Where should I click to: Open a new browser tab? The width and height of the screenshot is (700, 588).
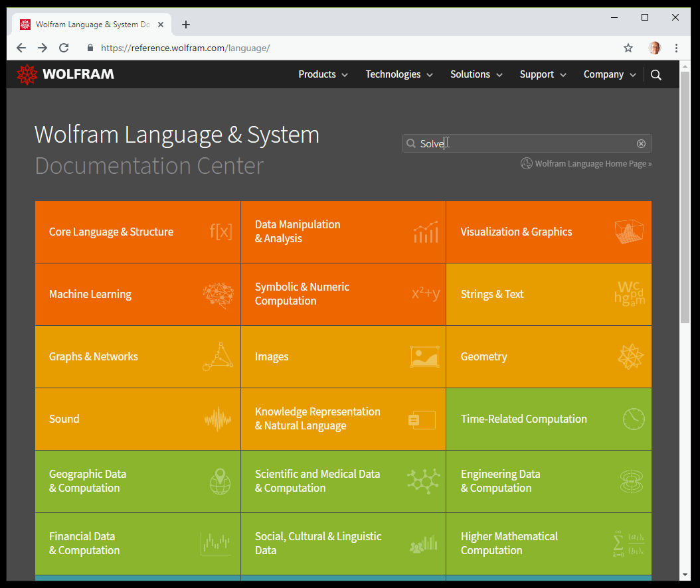click(186, 25)
